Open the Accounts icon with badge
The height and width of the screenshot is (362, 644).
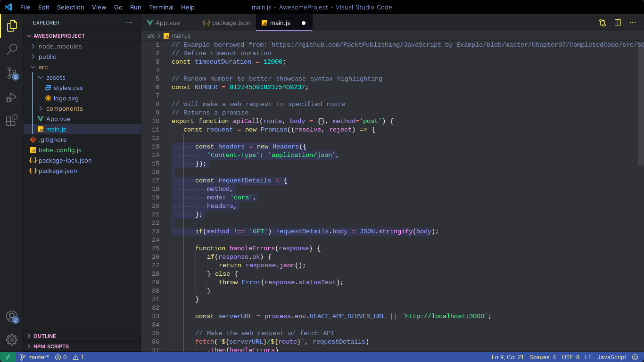click(12, 317)
